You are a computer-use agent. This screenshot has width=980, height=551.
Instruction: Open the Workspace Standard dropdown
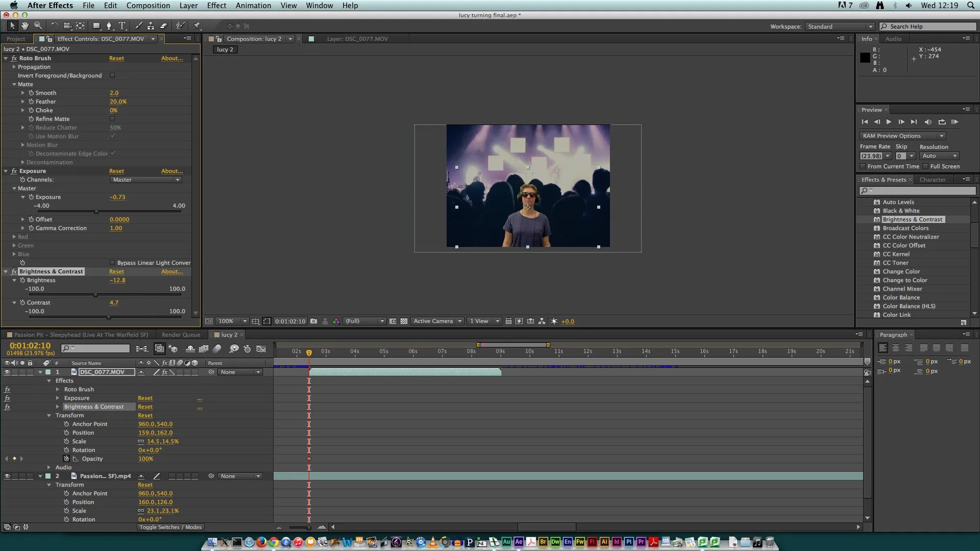coord(840,27)
